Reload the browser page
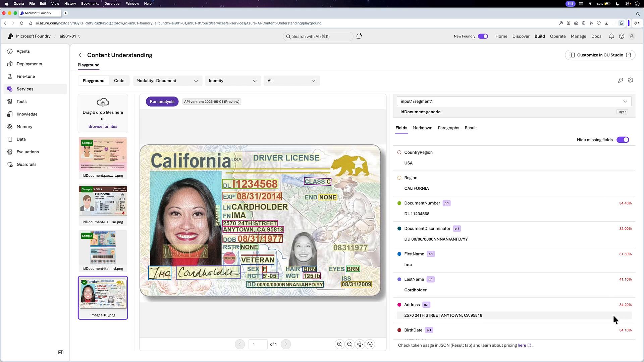 coord(21,23)
